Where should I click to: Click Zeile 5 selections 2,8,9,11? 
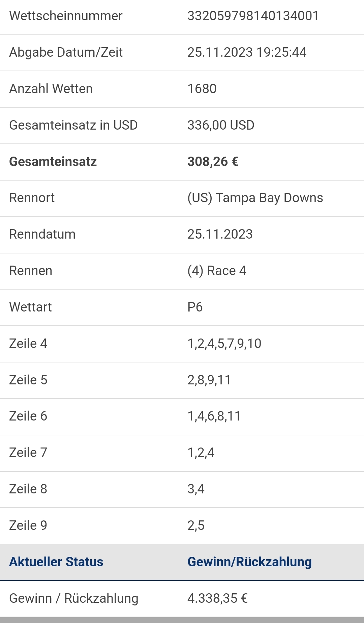pos(209,380)
